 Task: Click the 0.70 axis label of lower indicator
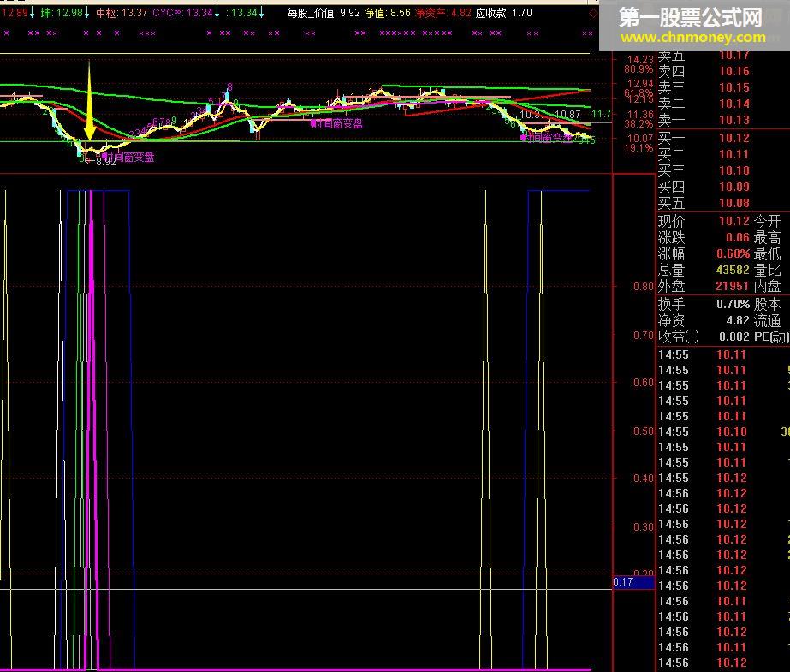(x=643, y=335)
